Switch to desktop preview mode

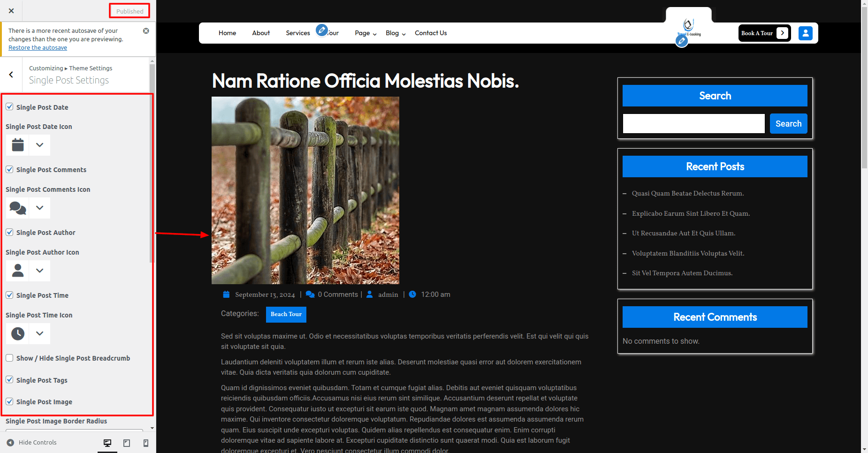tap(107, 443)
